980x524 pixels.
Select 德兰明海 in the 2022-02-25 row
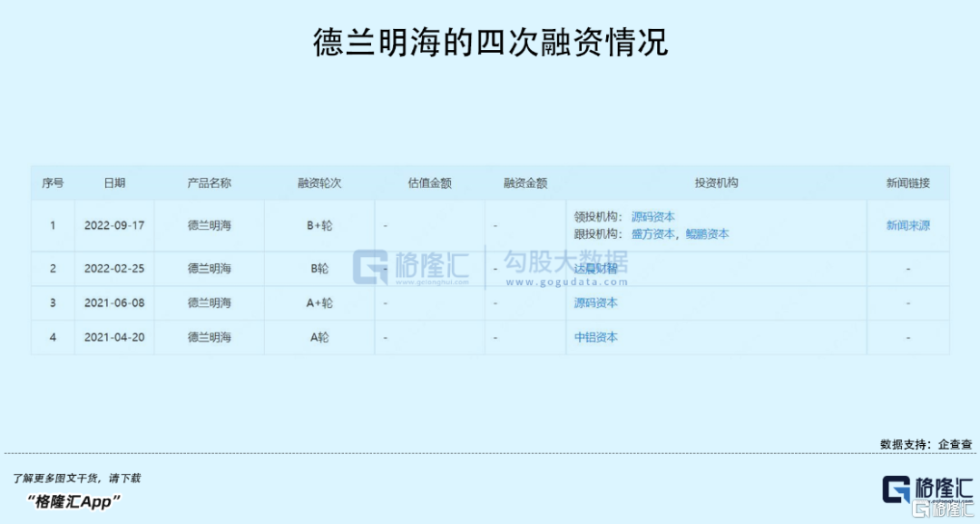point(210,268)
